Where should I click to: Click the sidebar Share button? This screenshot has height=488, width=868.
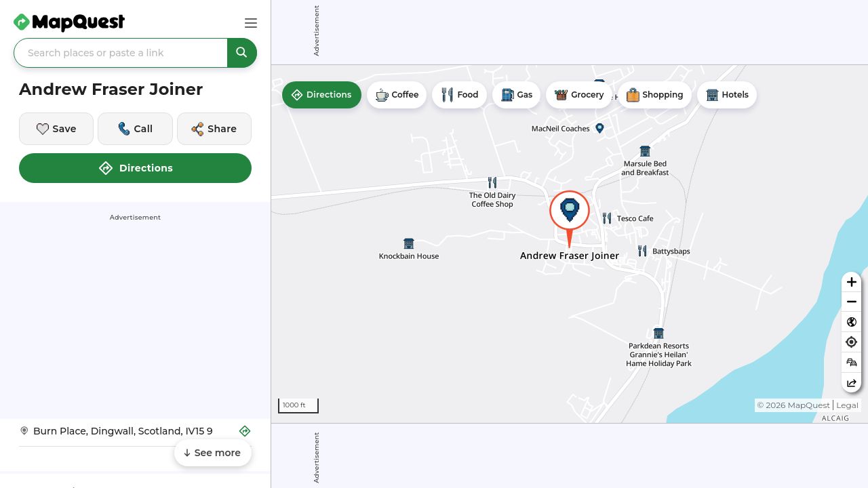click(214, 129)
